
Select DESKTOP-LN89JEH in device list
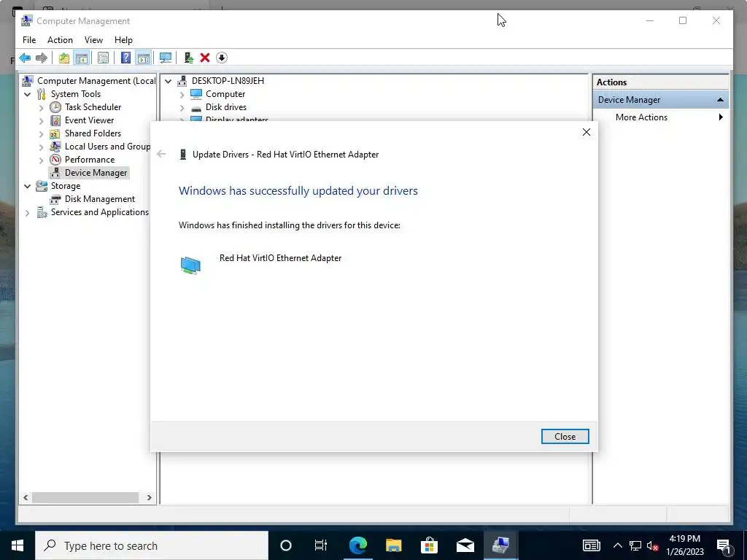[x=228, y=81]
